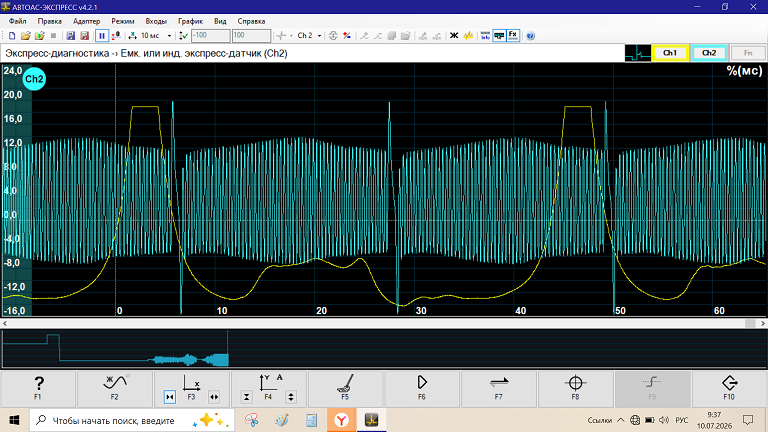The width and height of the screenshot is (768, 432).
Task: Open the Режим menu
Action: pyautogui.click(x=123, y=21)
